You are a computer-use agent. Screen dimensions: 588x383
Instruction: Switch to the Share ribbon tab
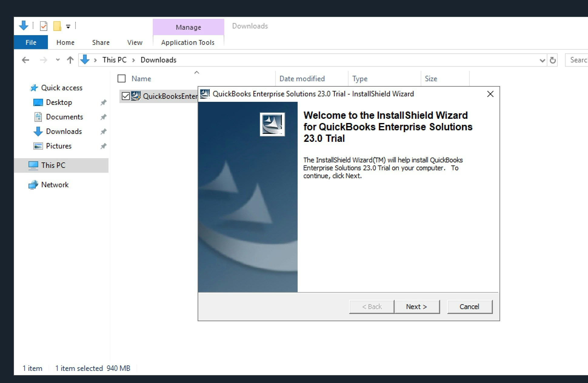pyautogui.click(x=101, y=42)
